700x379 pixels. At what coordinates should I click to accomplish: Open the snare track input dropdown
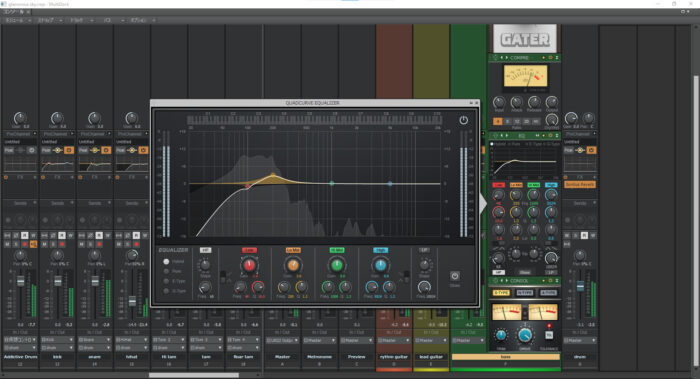pyautogui.click(x=95, y=340)
